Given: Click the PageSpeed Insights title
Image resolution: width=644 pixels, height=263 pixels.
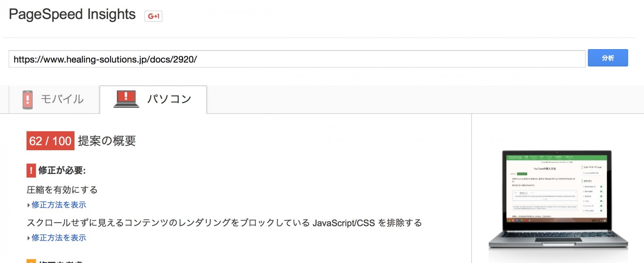Looking at the screenshot, I should coord(72,14).
